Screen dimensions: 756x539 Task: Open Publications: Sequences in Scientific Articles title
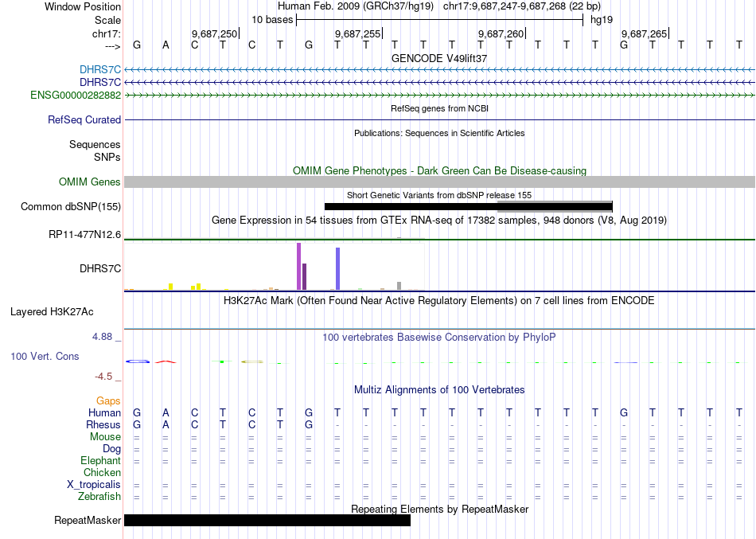(439, 133)
